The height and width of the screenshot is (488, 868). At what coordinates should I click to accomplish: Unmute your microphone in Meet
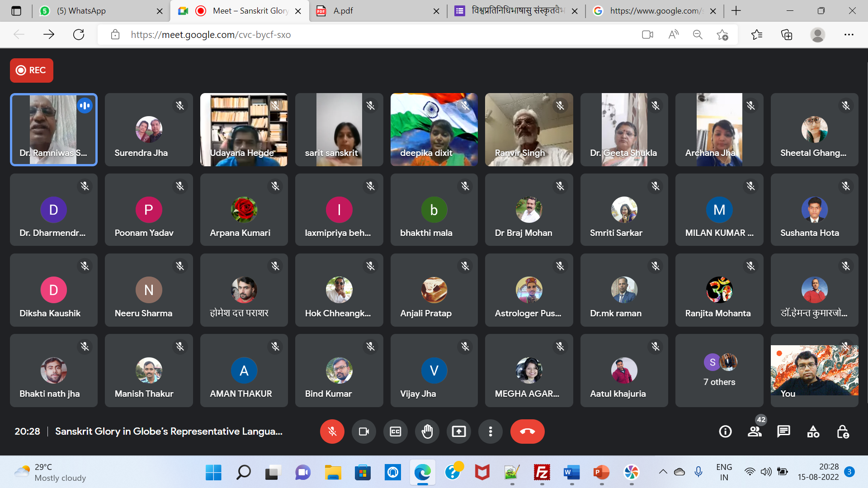[x=332, y=432]
